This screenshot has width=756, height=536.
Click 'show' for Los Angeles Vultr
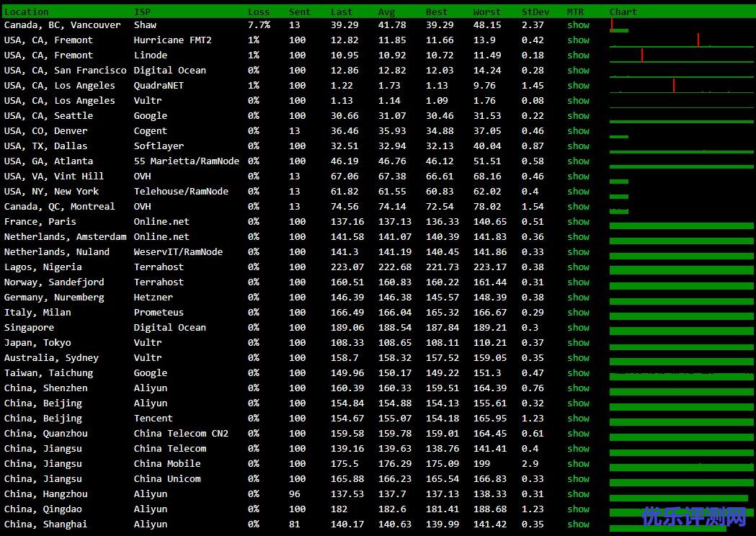(x=578, y=101)
